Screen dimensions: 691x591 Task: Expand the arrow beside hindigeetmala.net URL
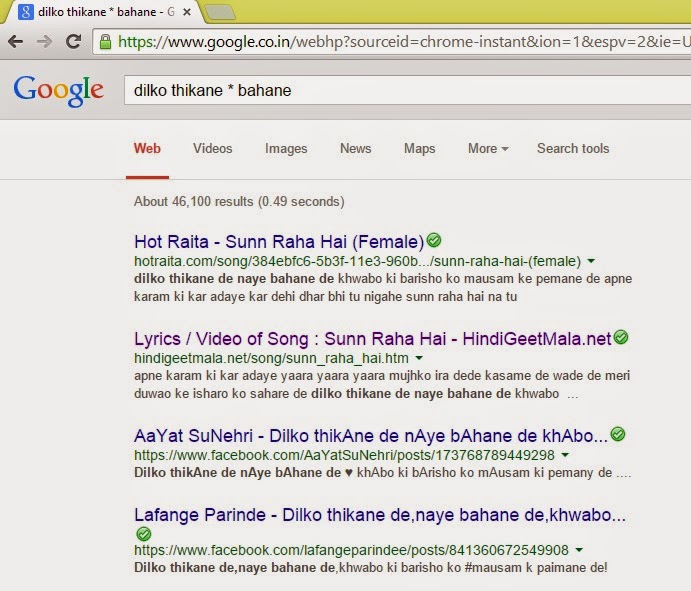[419, 358]
